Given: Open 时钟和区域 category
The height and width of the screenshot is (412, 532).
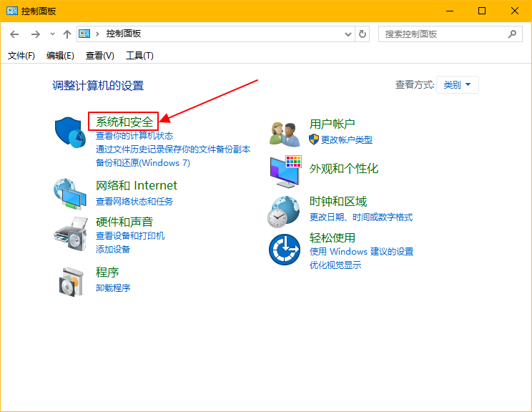Looking at the screenshot, I should point(338,202).
